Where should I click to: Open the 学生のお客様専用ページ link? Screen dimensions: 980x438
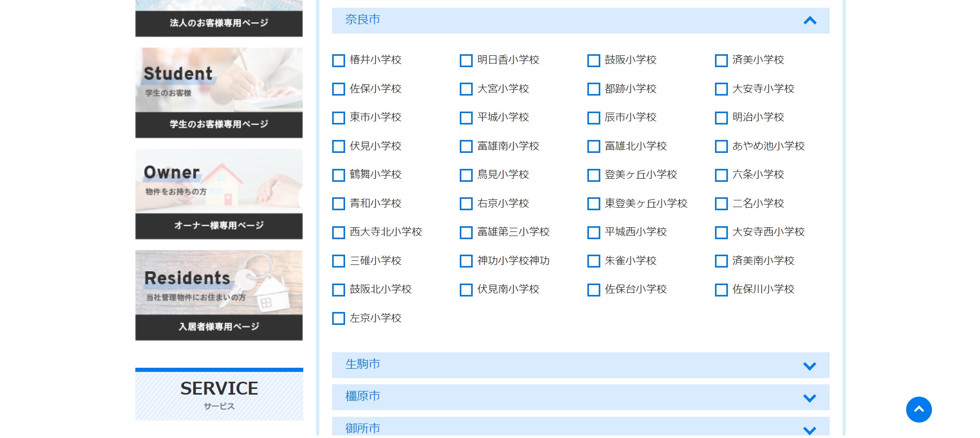[219, 124]
